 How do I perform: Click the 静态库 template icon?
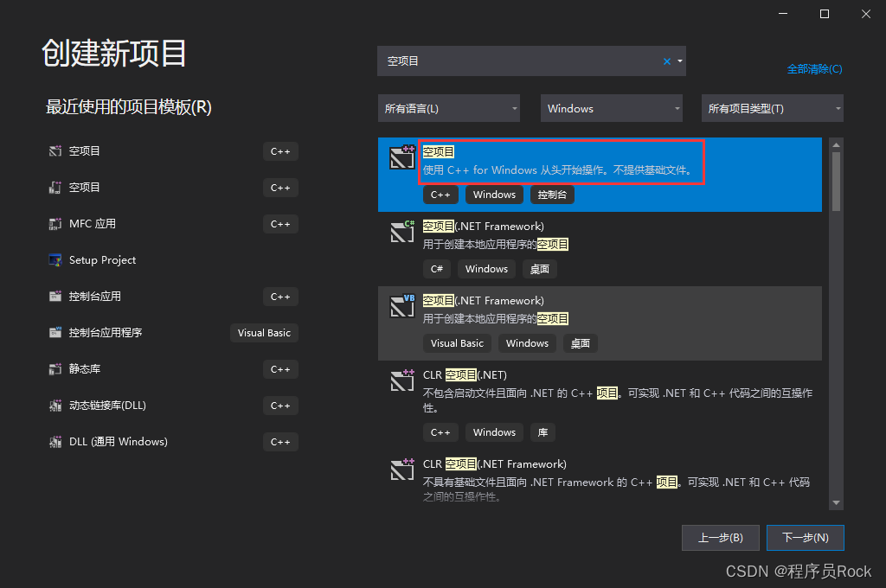tap(55, 369)
